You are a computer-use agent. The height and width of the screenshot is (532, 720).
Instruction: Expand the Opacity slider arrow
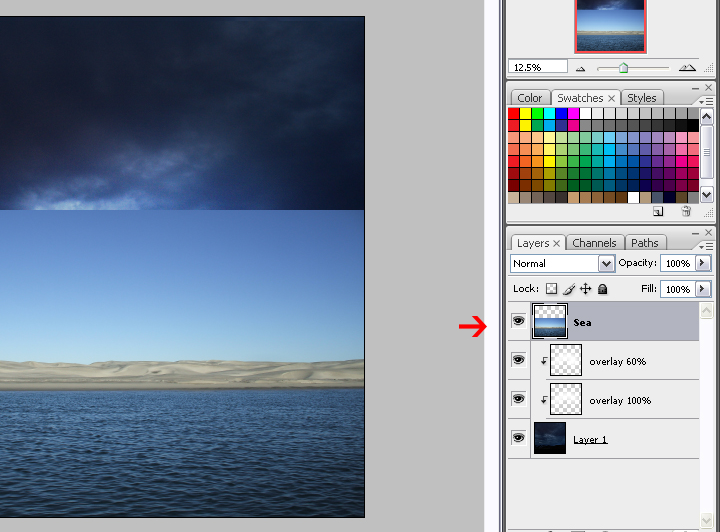pos(702,263)
